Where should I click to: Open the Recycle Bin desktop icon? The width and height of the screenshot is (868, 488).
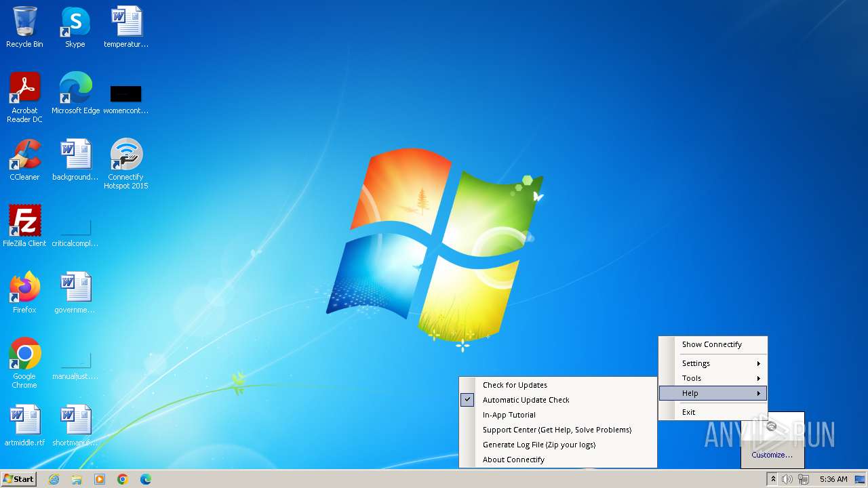[24, 27]
